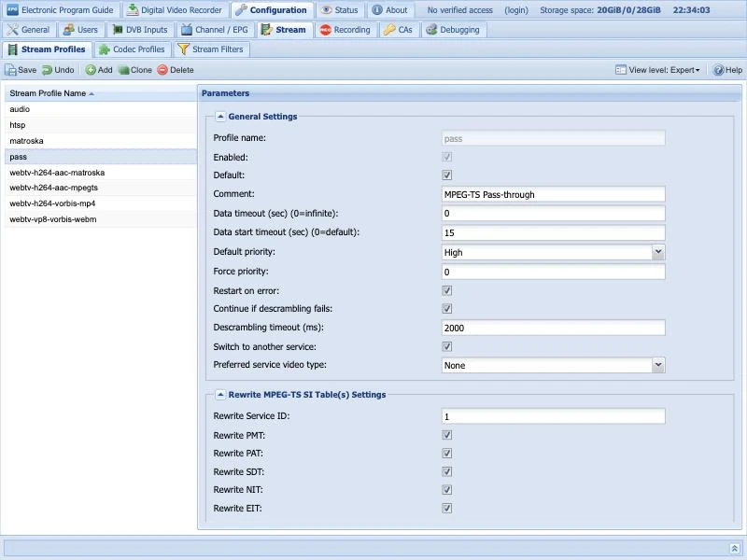Image resolution: width=747 pixels, height=560 pixels.
Task: Select the webtv-h264-aac-mpegts profile
Action: (x=101, y=188)
